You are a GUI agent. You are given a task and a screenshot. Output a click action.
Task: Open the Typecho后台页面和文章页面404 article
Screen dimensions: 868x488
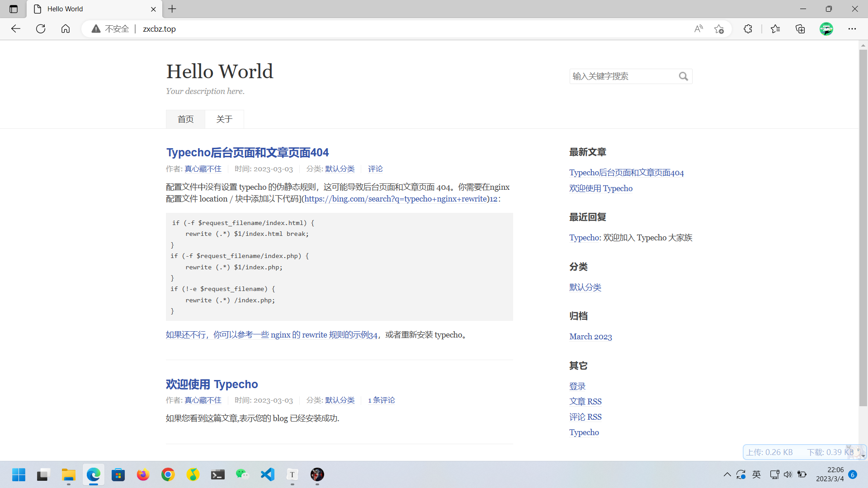point(247,152)
